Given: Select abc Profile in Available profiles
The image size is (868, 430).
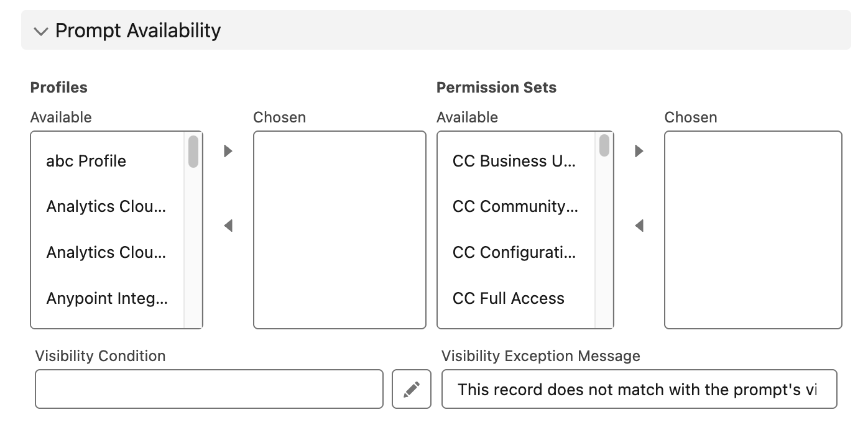Looking at the screenshot, I should 86,161.
